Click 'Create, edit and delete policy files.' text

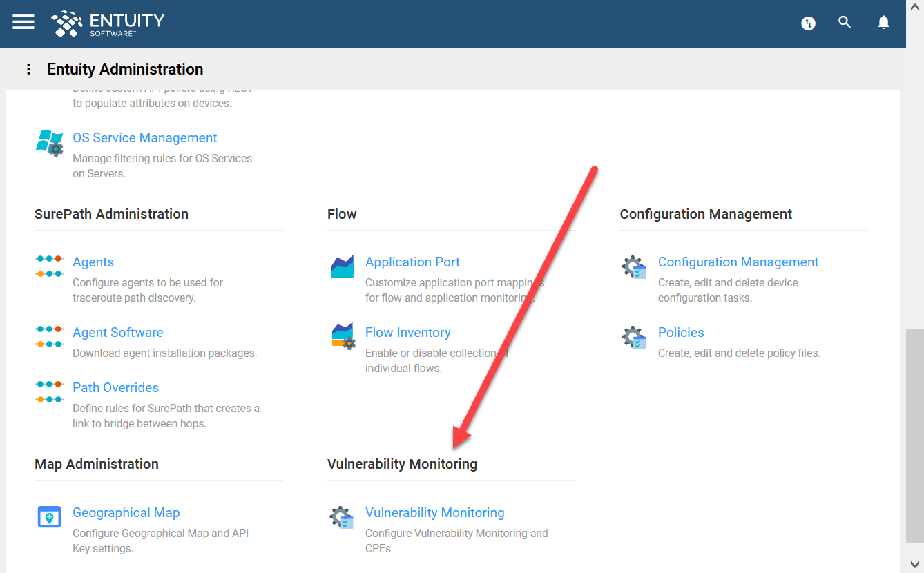(739, 353)
